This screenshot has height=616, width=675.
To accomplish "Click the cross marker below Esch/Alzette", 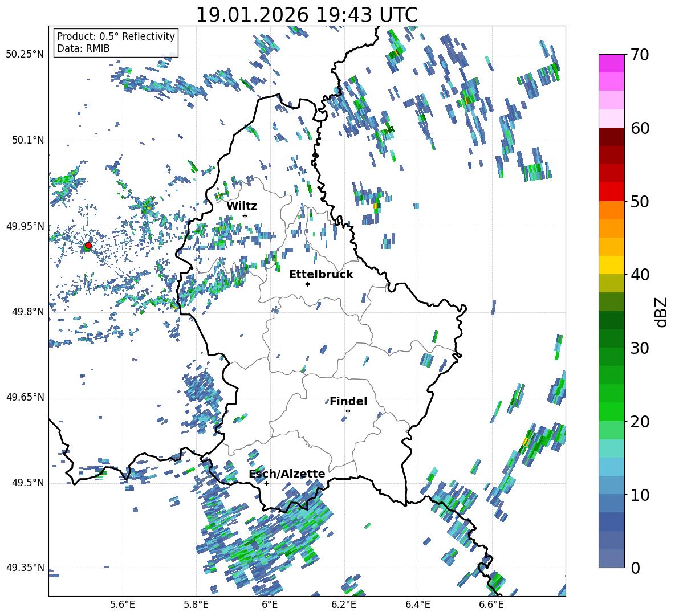I will pyautogui.click(x=266, y=483).
